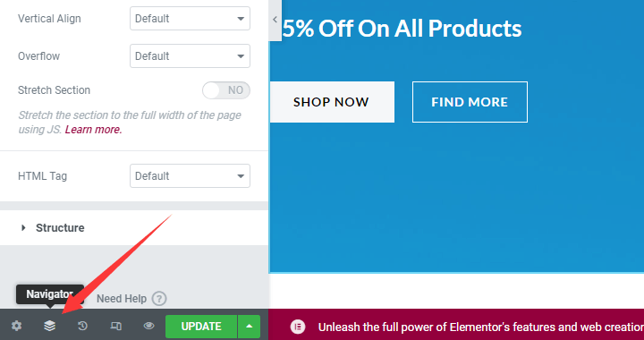Click the Need Help link
The height and width of the screenshot is (340, 644).
(x=122, y=299)
